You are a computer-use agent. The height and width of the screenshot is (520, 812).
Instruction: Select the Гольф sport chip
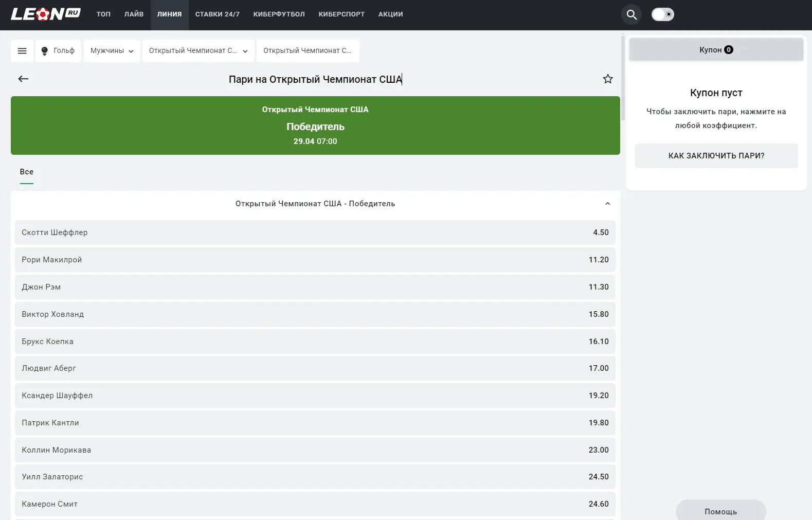[x=58, y=51]
